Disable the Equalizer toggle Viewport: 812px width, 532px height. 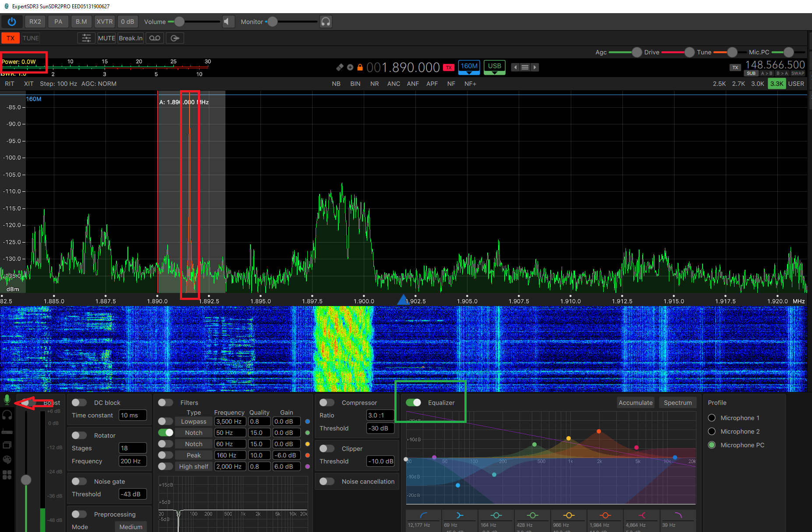[413, 402]
